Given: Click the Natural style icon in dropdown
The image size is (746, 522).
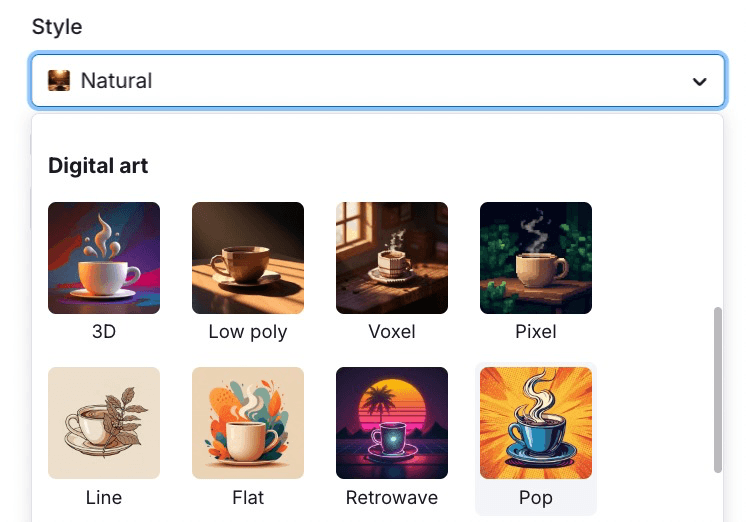Looking at the screenshot, I should click(x=59, y=81).
